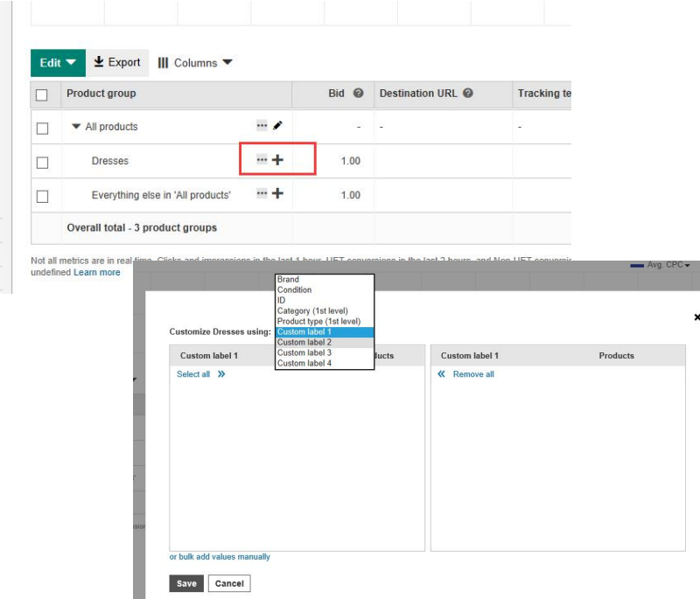
Task: Click the Export button
Action: tap(117, 63)
